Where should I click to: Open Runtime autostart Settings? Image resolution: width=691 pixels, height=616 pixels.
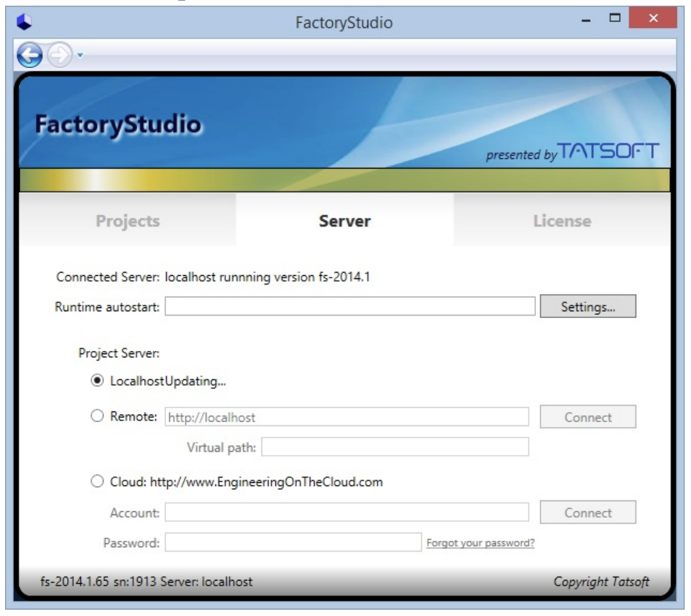(x=587, y=307)
